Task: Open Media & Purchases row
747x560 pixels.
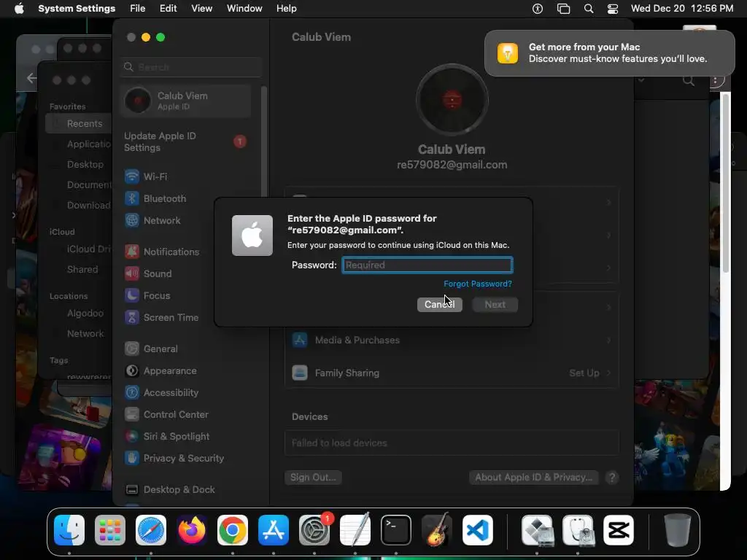Action: [452, 341]
